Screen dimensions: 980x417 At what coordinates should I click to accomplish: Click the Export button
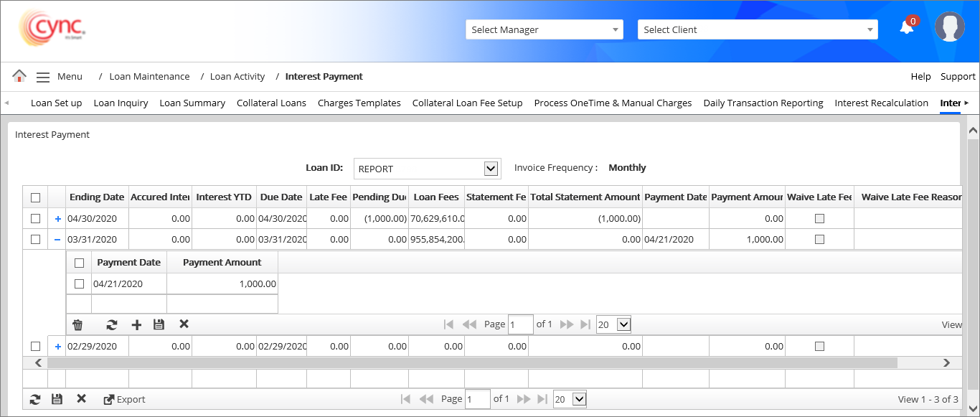pyautogui.click(x=124, y=399)
